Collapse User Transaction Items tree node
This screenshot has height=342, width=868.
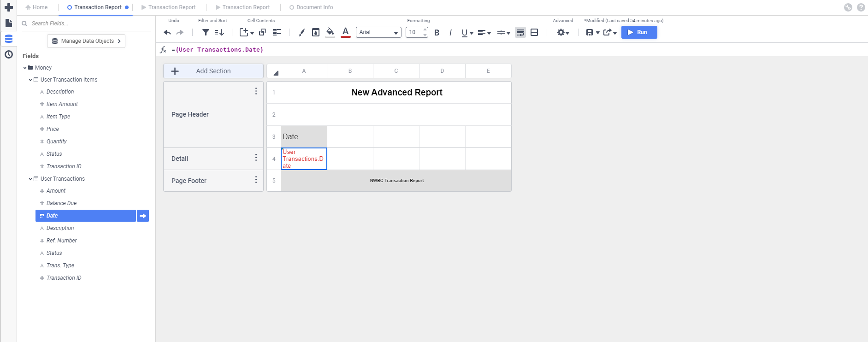click(30, 80)
